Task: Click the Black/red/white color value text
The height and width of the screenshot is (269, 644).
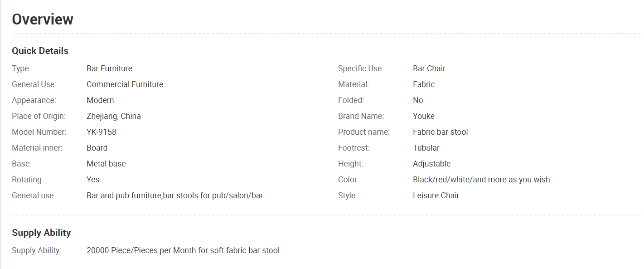Action: click(481, 180)
